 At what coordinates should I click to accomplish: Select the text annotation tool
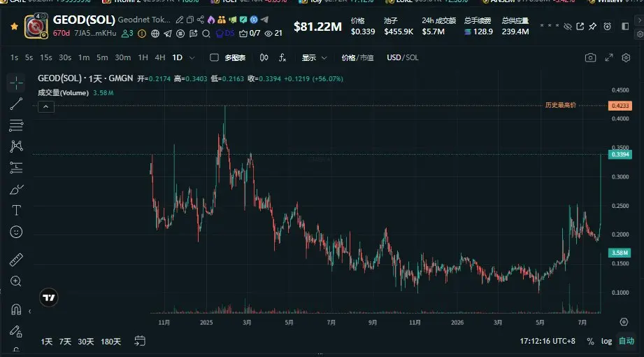click(x=16, y=211)
